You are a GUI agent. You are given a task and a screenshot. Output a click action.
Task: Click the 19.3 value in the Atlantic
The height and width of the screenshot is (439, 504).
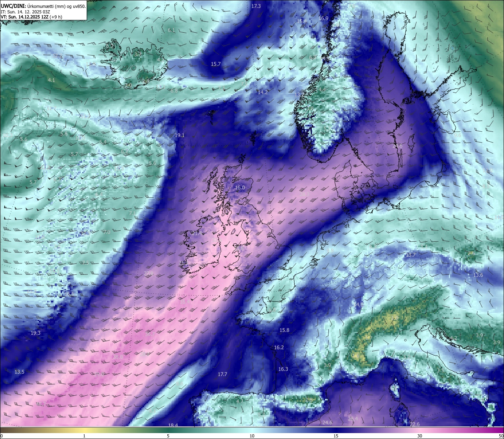(35, 333)
